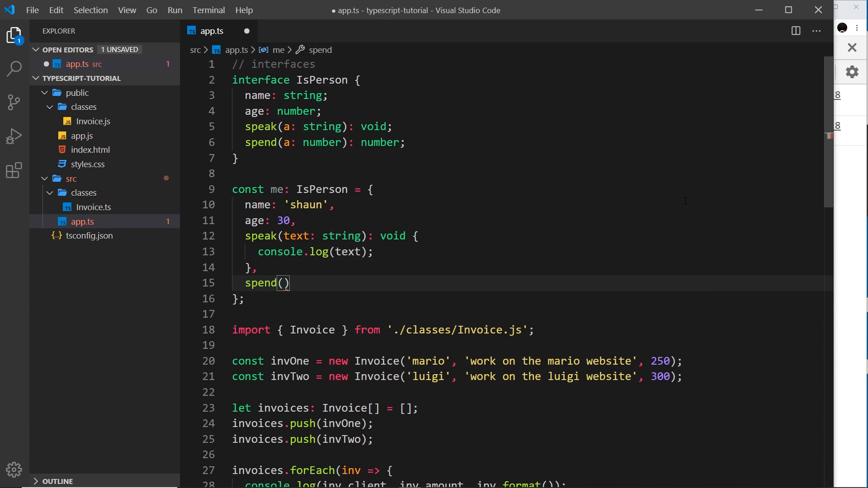Open the Search view icon

pyautogui.click(x=14, y=69)
